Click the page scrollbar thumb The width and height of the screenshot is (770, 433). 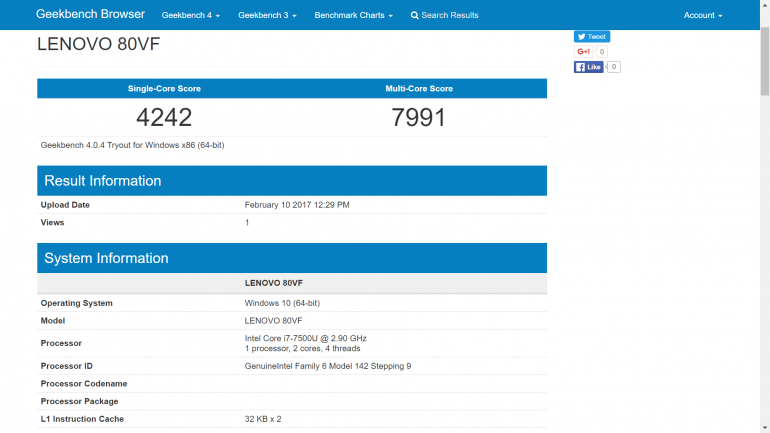coord(765,61)
